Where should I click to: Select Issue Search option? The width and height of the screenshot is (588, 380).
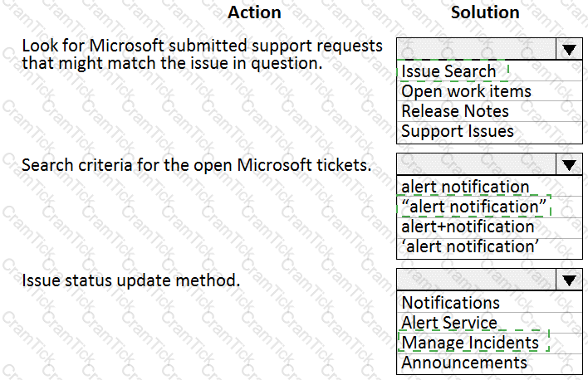pyautogui.click(x=489, y=71)
